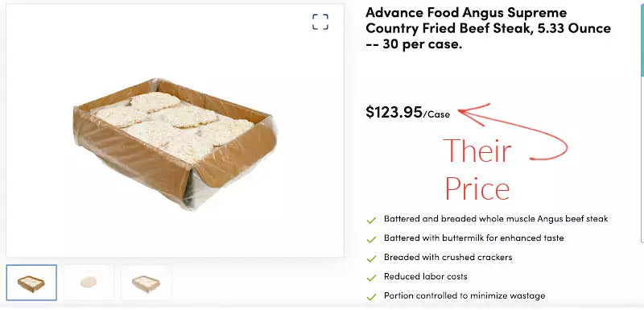Screen dimensions: 644x310
Task: Click the '/Case' unit label
Action: (x=436, y=114)
